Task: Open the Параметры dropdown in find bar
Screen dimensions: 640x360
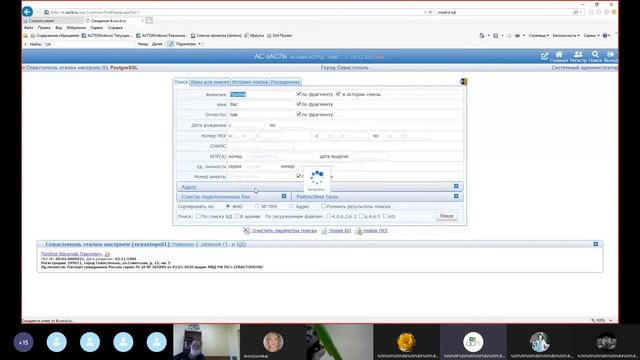Action: point(189,44)
